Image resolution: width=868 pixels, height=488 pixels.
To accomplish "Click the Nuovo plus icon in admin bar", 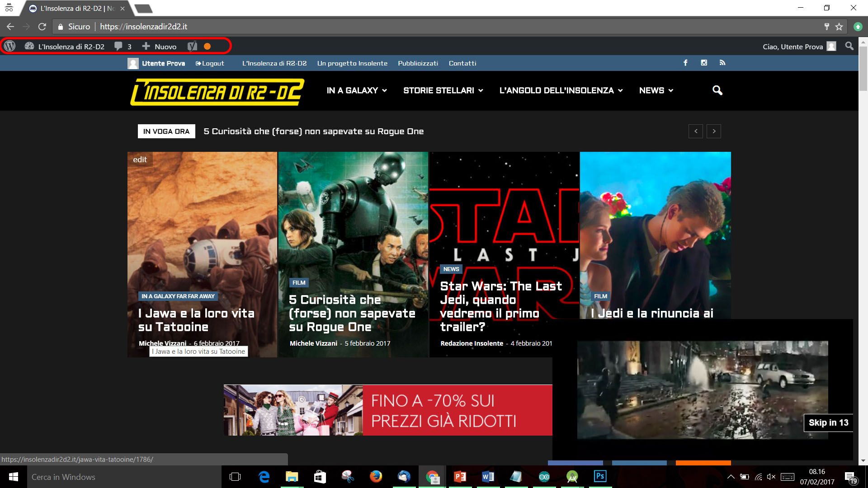I will tap(146, 46).
